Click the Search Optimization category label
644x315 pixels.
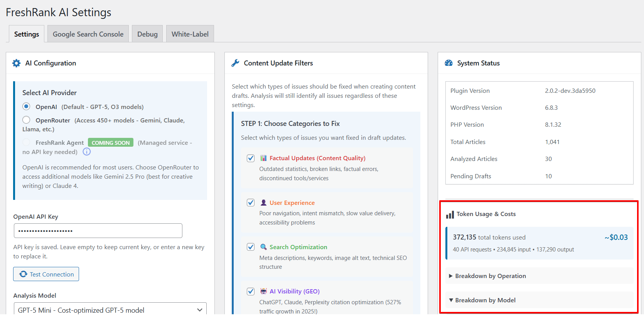click(298, 247)
